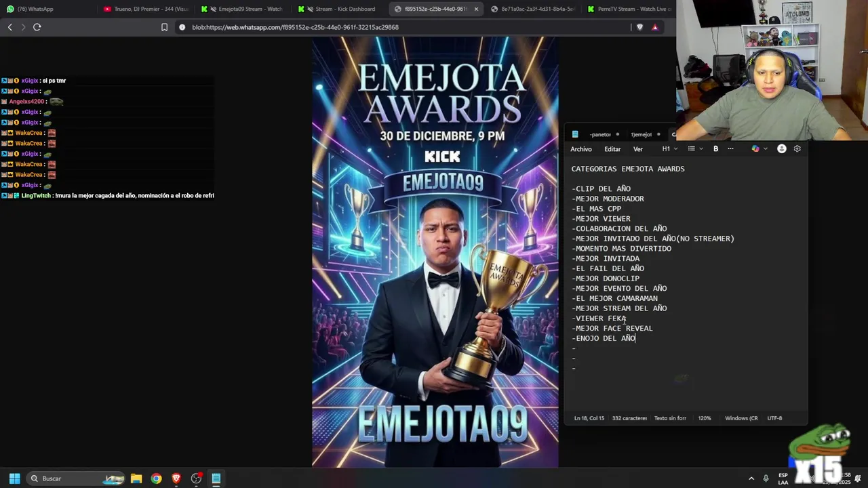Expand the Copilot dropdown arrow

click(764, 149)
